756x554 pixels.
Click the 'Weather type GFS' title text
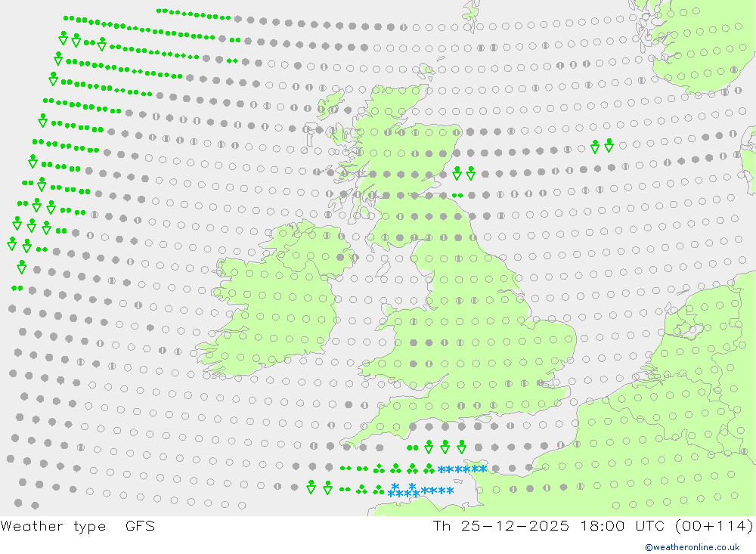click(x=78, y=526)
